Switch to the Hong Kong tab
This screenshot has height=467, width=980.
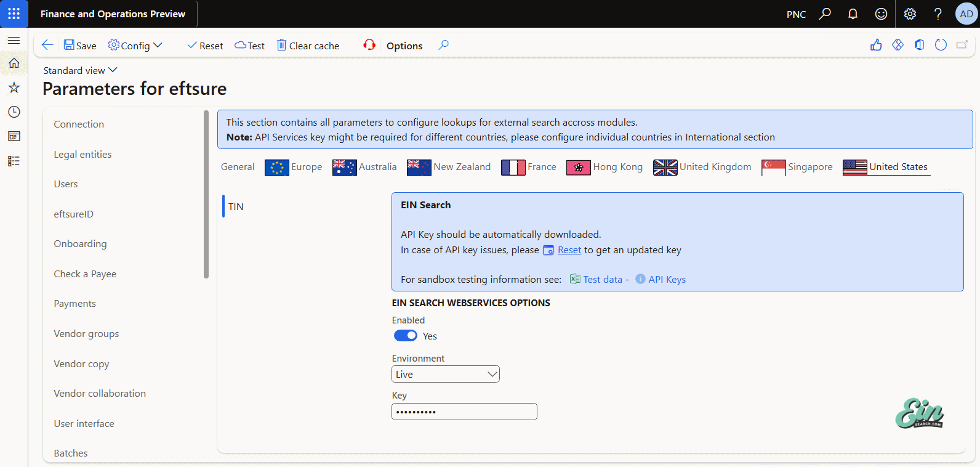point(604,167)
